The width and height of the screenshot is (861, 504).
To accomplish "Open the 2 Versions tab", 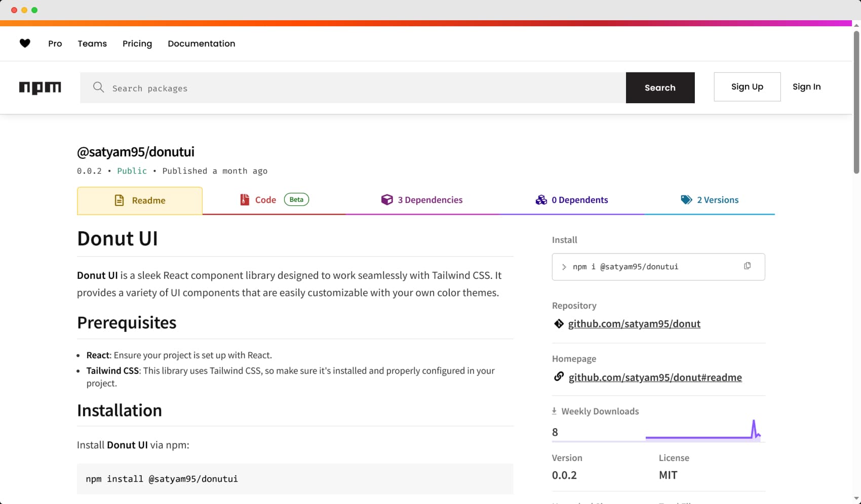I will pos(710,200).
